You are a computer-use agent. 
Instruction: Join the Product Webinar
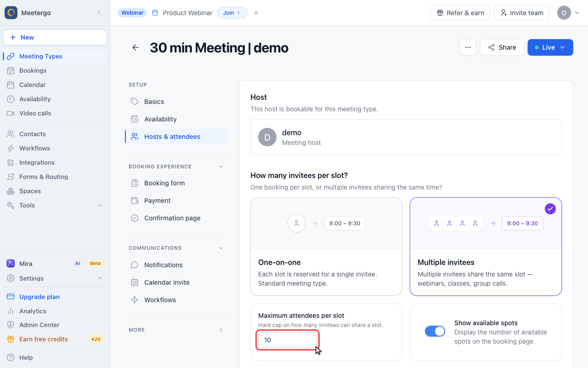coord(232,13)
